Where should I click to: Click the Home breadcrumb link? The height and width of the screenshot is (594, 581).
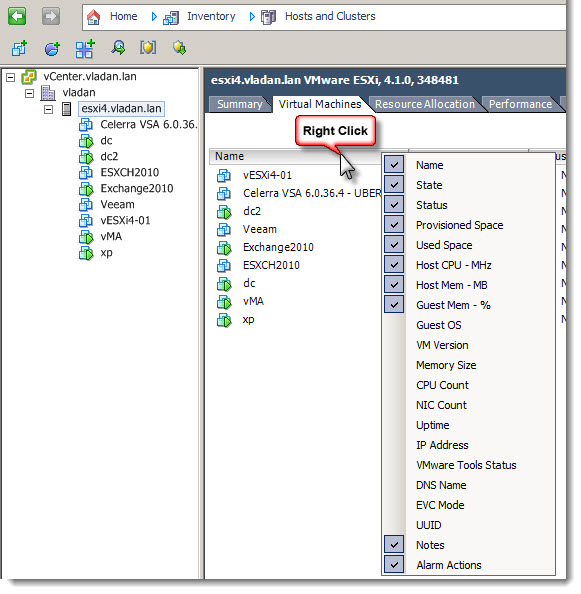click(123, 16)
